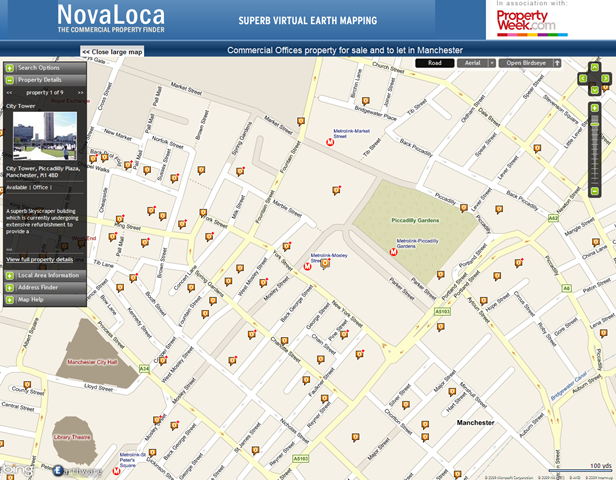Open the View full property details link
Image resolution: width=616 pixels, height=480 pixels.
click(x=40, y=259)
